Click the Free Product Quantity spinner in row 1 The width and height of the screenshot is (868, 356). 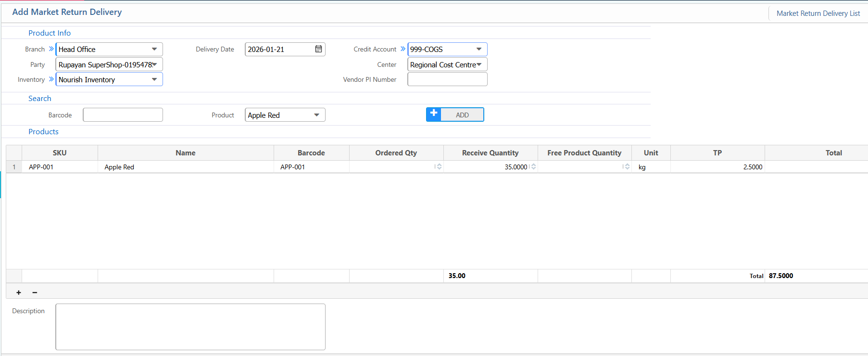pos(627,166)
